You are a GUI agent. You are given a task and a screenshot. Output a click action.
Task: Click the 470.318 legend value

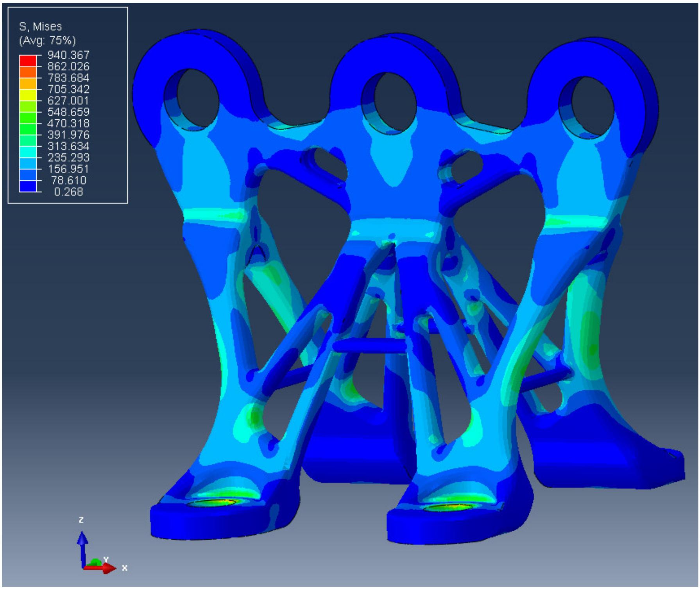[68, 123]
